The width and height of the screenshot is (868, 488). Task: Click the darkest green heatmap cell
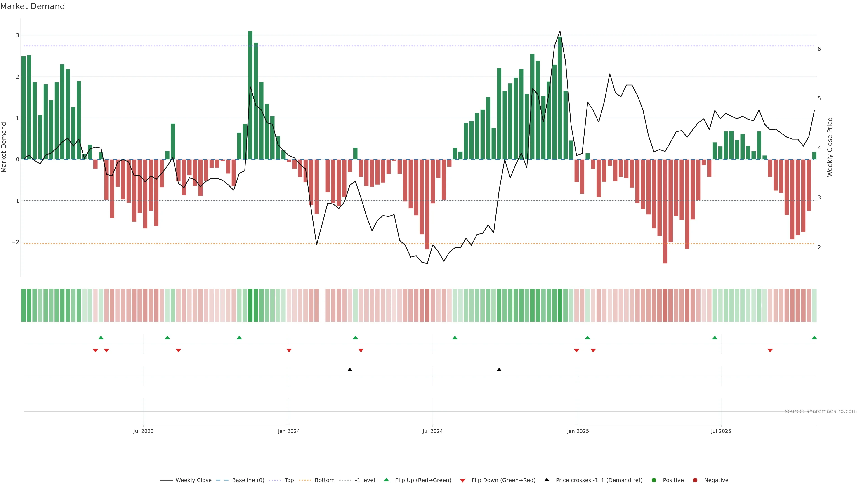tap(250, 305)
